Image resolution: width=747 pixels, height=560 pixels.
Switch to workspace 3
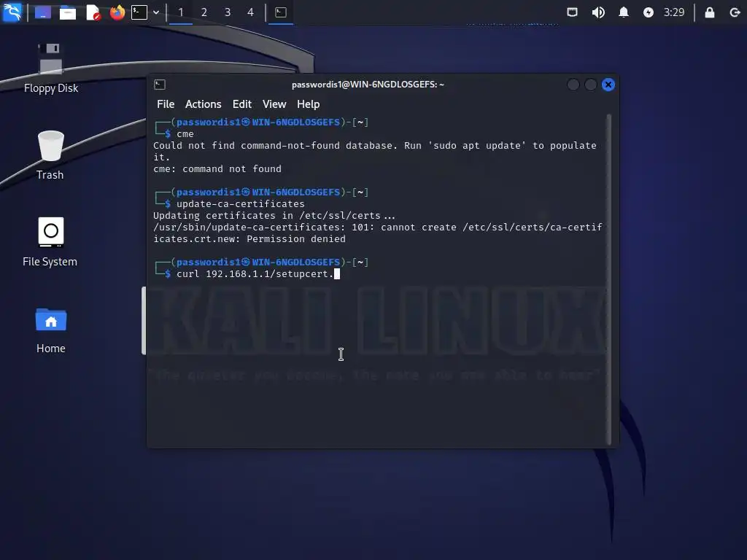[x=228, y=12]
